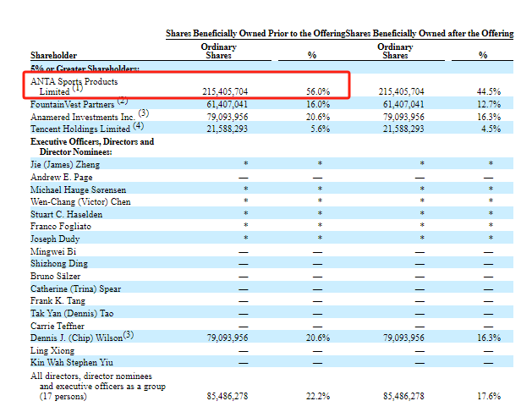Screen dimensions: 532x412
Task: Click "All directors, director nominees and executive officers" row label
Action: 98,387
